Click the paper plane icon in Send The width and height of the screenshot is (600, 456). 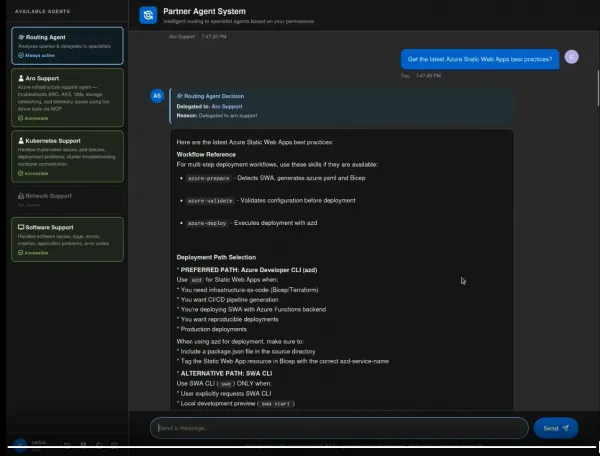pyautogui.click(x=566, y=428)
